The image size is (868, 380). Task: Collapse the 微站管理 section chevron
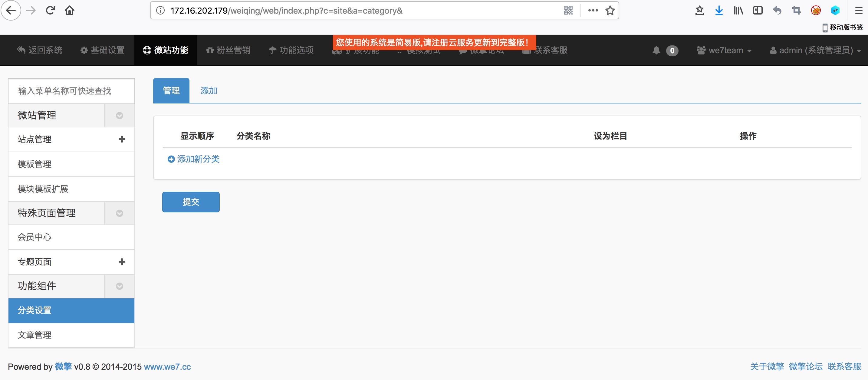coord(119,116)
